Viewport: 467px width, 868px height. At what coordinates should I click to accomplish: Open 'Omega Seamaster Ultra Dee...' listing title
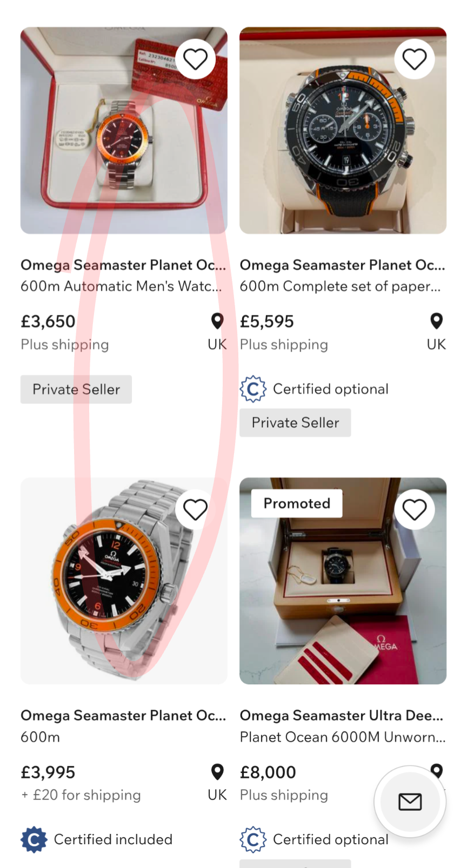(342, 716)
